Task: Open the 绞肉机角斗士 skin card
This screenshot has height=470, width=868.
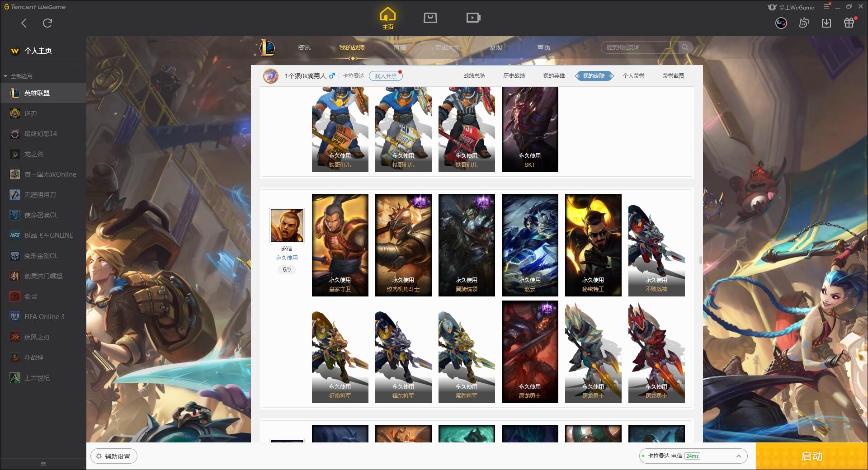Action: pyautogui.click(x=403, y=245)
